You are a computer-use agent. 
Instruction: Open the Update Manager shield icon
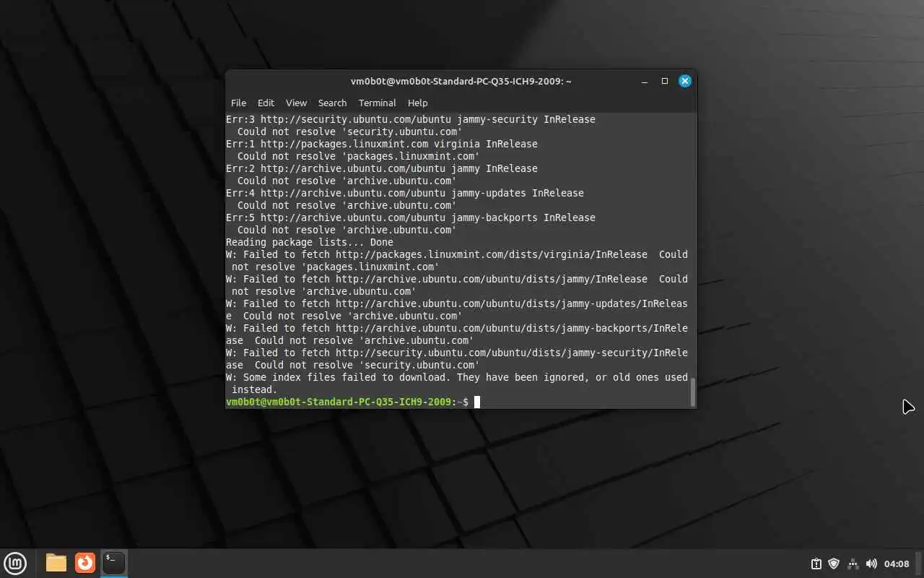click(x=834, y=564)
